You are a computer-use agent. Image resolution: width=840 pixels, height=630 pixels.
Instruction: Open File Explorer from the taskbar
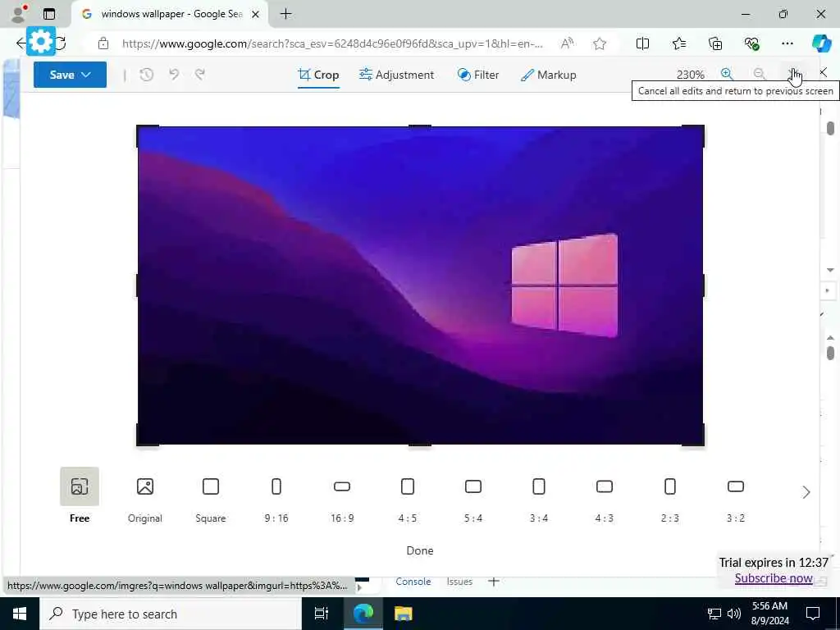404,614
